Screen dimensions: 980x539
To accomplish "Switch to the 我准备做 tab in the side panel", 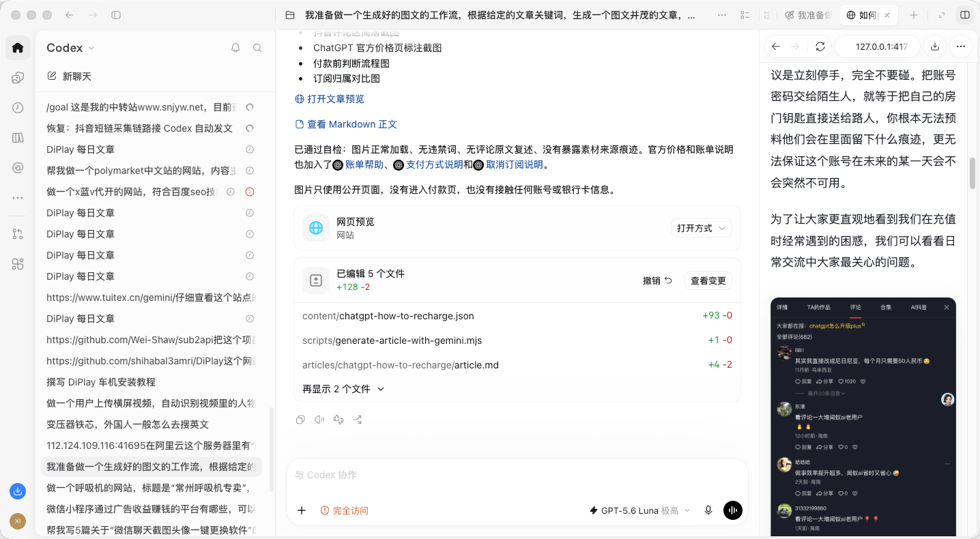I will [809, 15].
